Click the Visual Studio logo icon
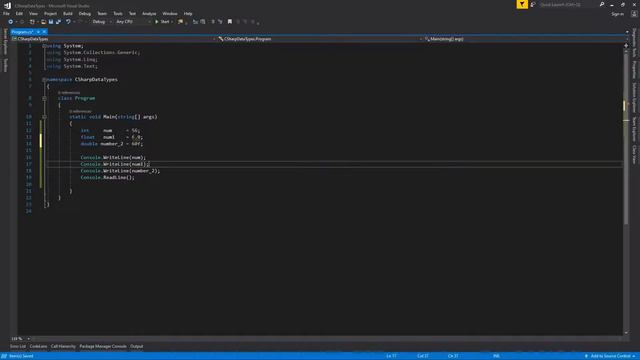The image size is (640, 360). (7, 5)
